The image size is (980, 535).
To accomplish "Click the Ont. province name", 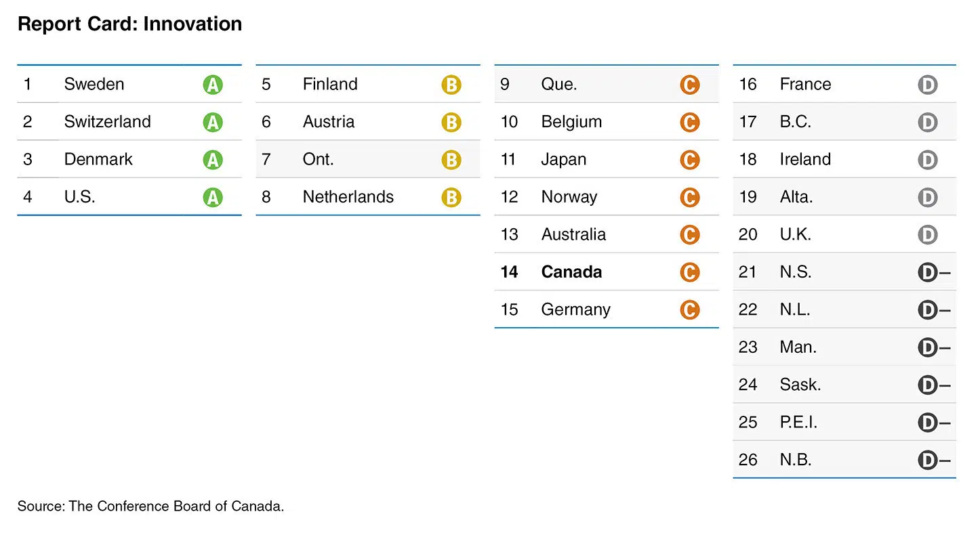I will click(319, 160).
